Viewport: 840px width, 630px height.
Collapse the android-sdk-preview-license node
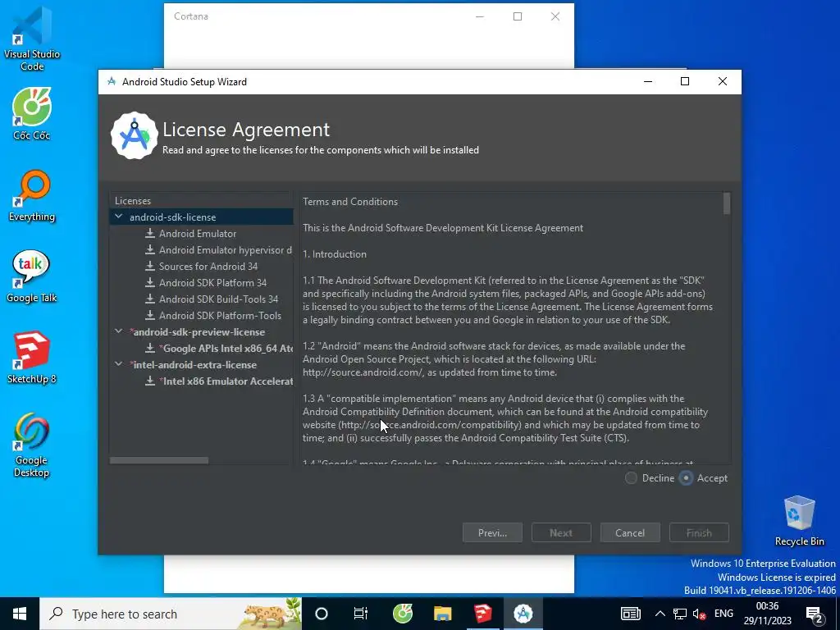[118, 331]
